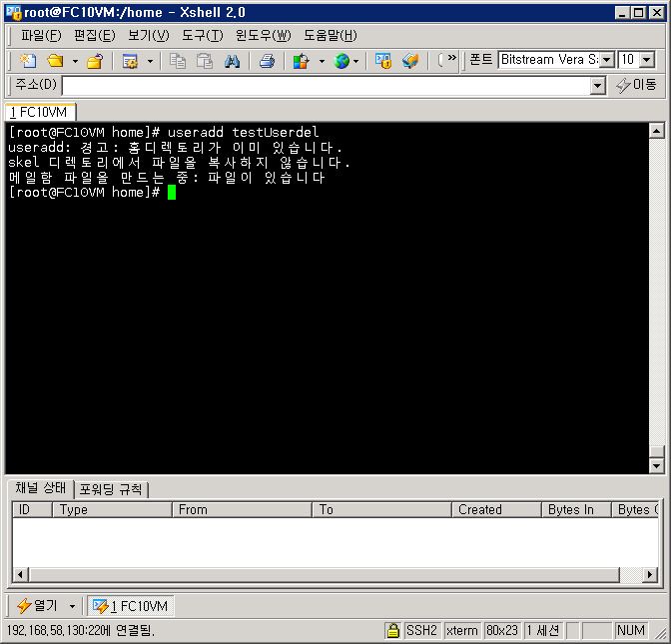Expand the arrow beside the globe icon
Image resolution: width=671 pixels, height=644 pixels.
click(356, 61)
